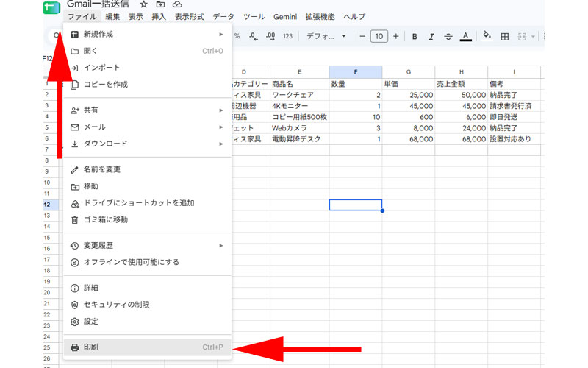Select column E header
Screen dimensions: 588x368
[x=300, y=71]
